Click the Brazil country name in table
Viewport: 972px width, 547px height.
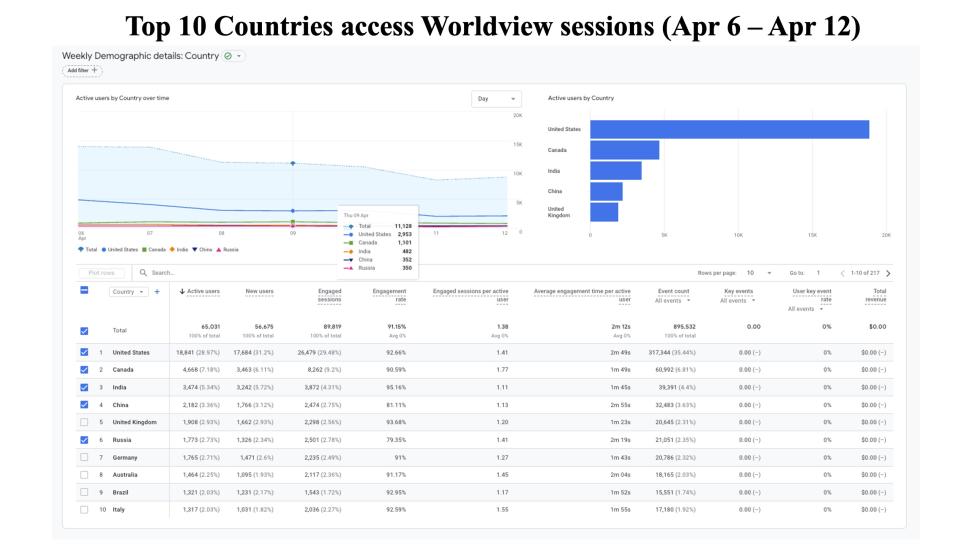pos(120,492)
